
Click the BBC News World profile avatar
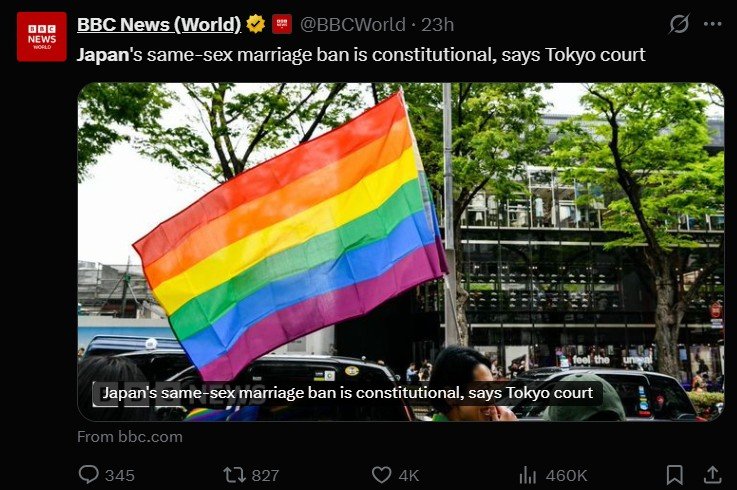coord(41,37)
